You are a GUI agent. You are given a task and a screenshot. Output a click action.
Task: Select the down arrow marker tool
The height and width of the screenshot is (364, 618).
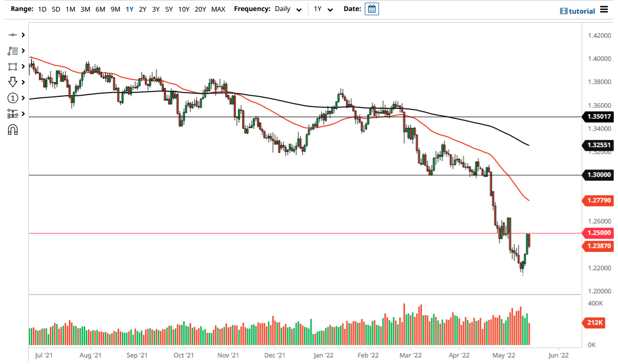tap(13, 82)
